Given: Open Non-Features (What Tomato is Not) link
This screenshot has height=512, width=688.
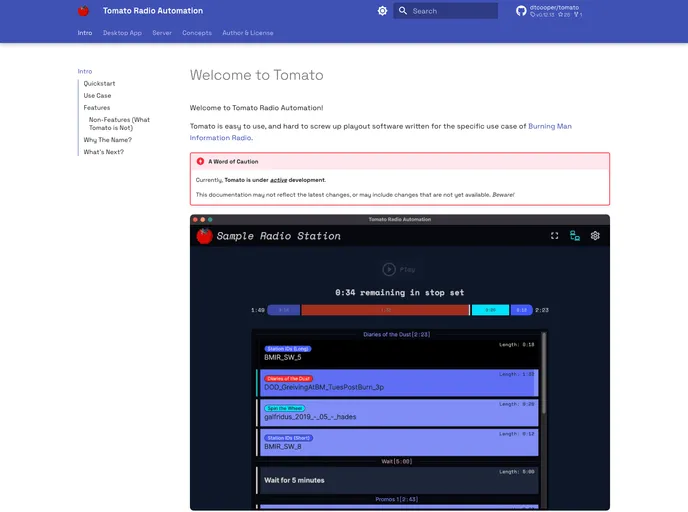Looking at the screenshot, I should coord(119,124).
